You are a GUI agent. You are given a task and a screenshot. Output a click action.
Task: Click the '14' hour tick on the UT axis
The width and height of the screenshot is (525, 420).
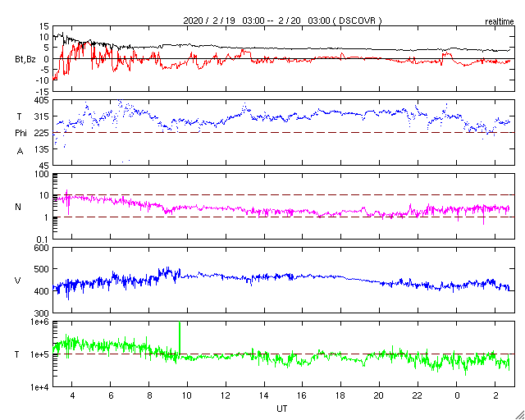264,395
